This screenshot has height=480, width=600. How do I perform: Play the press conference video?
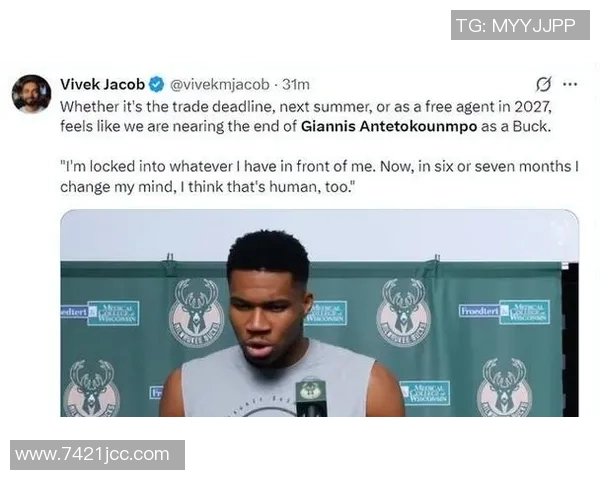click(319, 313)
